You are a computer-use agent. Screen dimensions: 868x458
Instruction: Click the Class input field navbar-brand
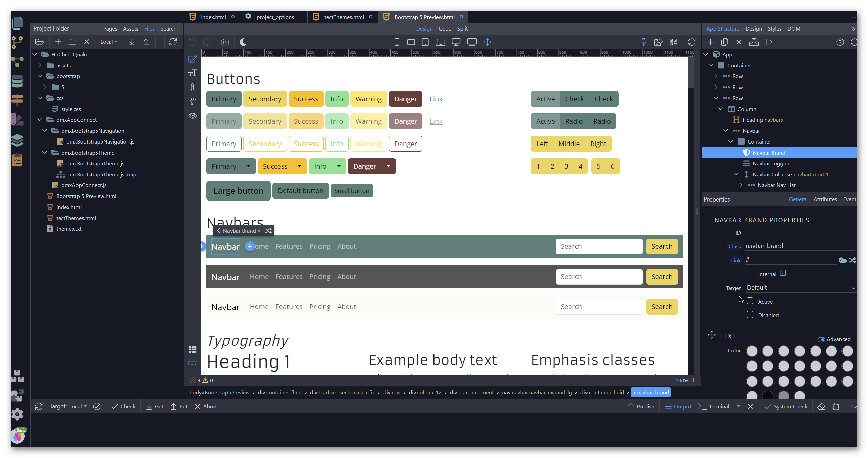pos(800,246)
